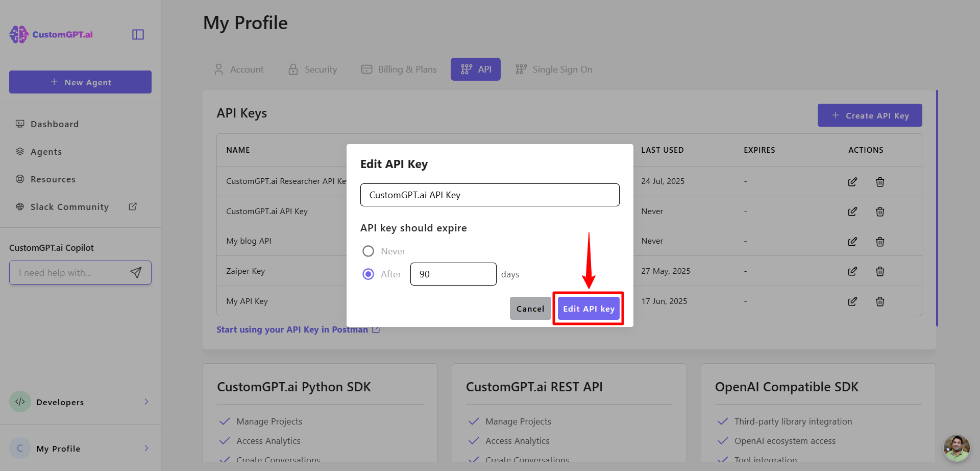Screen dimensions: 980x471
Task: Click the LAST USED column header
Action: (663, 150)
